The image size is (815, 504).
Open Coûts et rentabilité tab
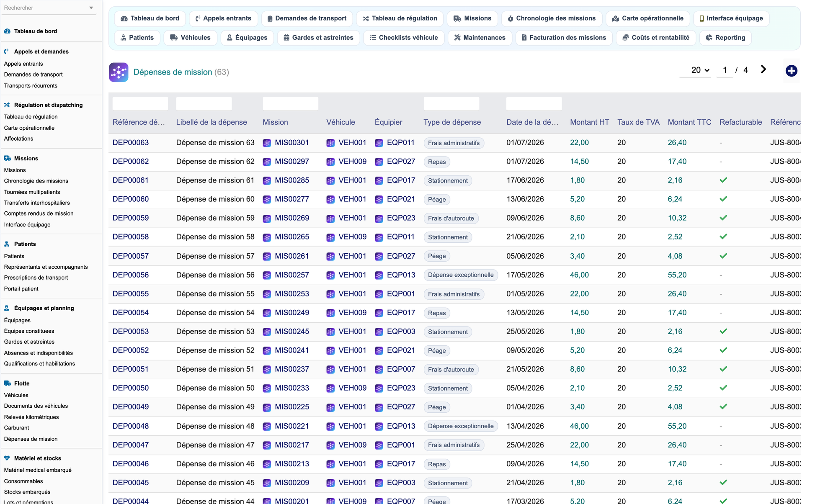(x=656, y=38)
